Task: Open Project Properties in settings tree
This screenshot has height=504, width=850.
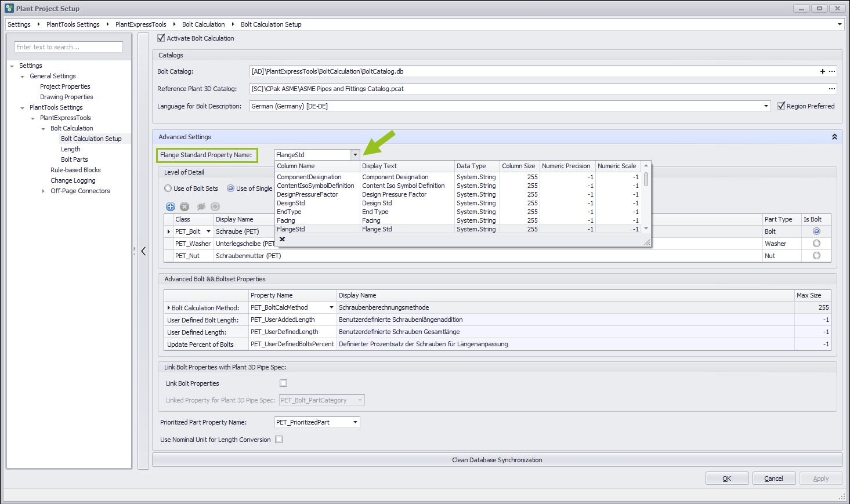Action: (x=65, y=86)
